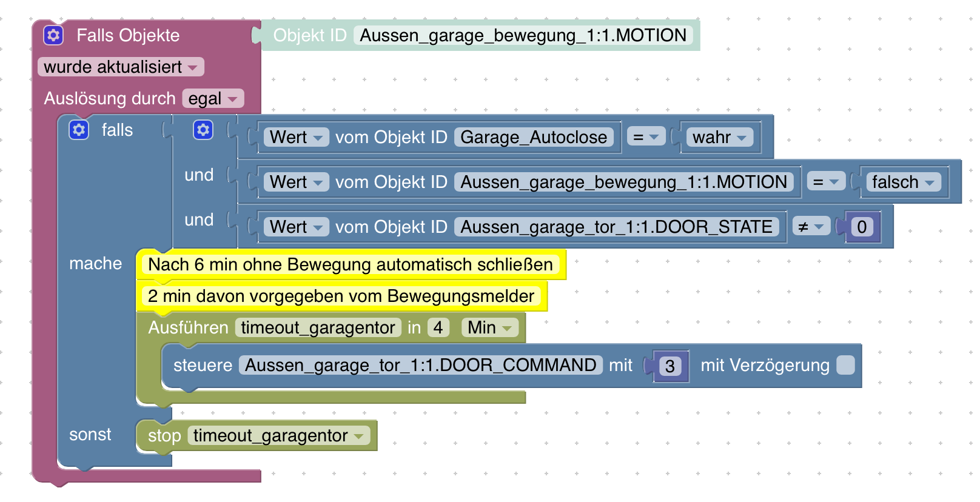Open Wert dropdown for DOOR_STATE condition

click(296, 227)
